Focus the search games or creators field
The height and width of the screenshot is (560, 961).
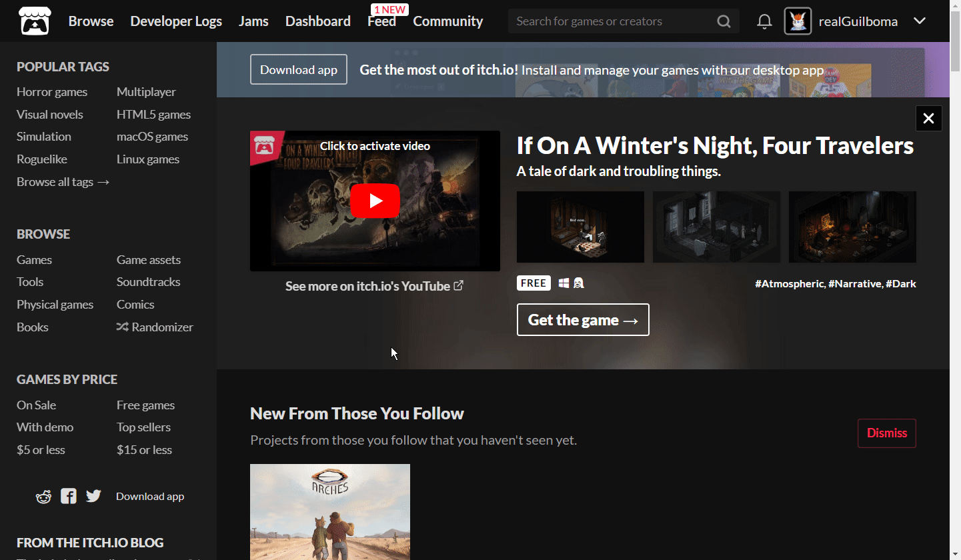[614, 21]
